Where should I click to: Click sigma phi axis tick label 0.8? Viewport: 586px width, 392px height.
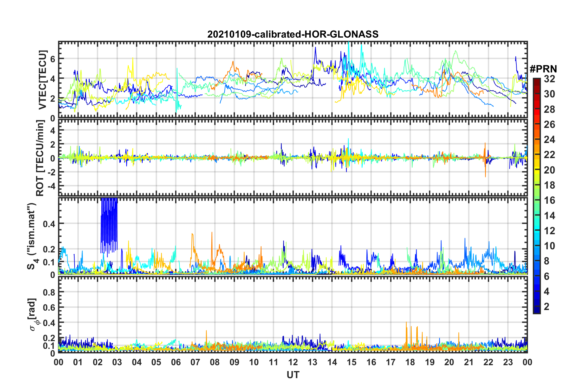pos(49,292)
